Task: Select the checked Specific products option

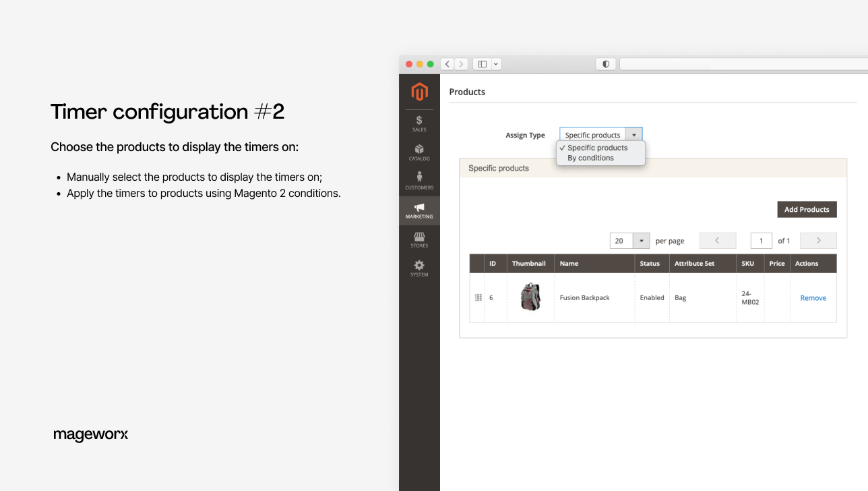Action: (x=597, y=148)
